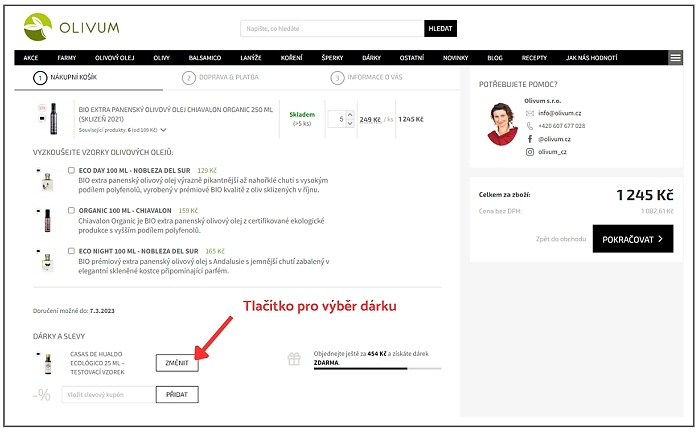Click the info@olivum.cz email link
The image size is (700, 432).
(x=559, y=113)
